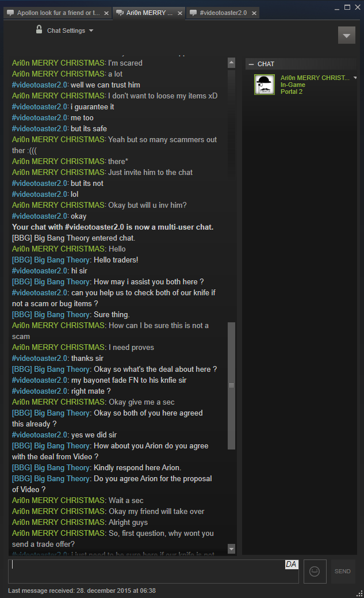This screenshot has width=364, height=598.
Task: Click the DA language indicator in message box
Action: (x=291, y=564)
